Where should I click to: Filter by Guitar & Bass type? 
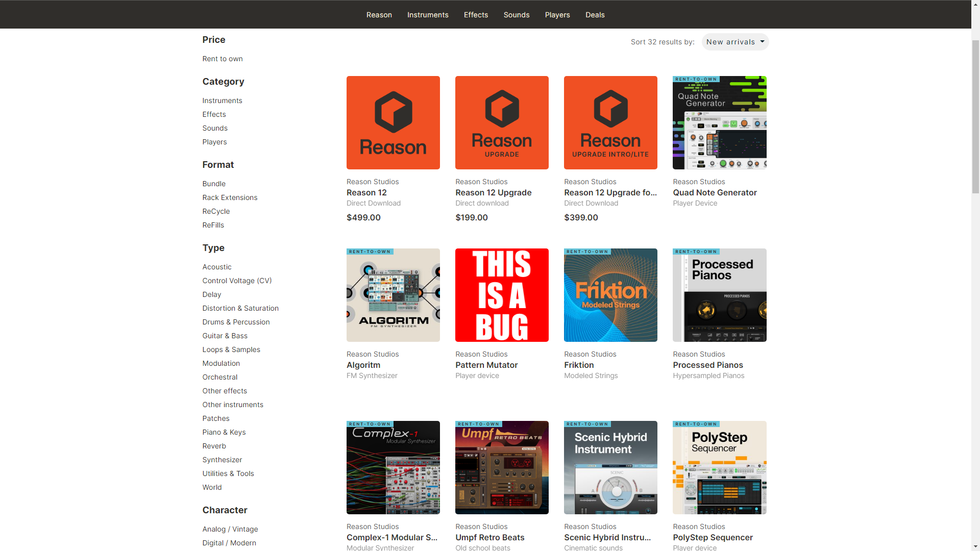click(x=225, y=336)
